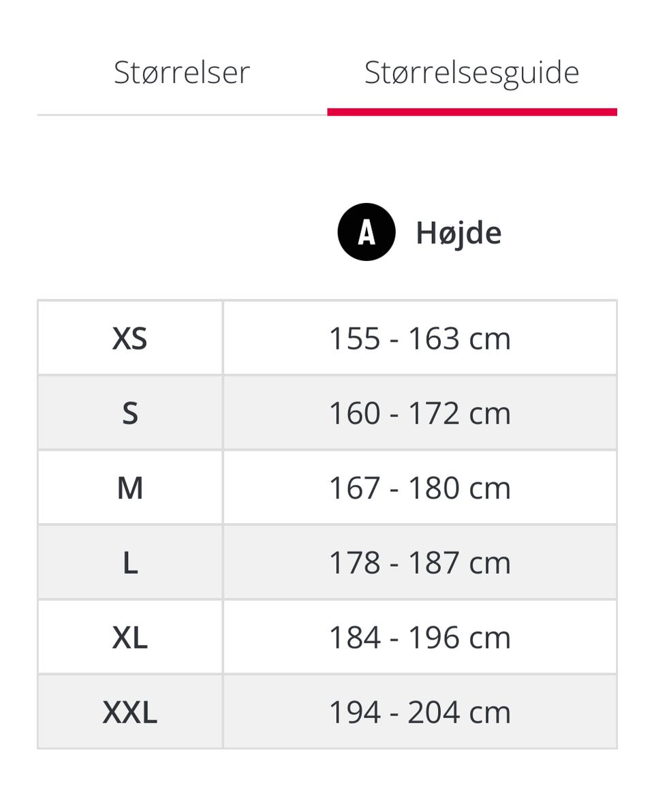Click the red underline below Størrelsesguide
Image resolution: width=654 pixels, height=812 pixels.
click(x=471, y=112)
